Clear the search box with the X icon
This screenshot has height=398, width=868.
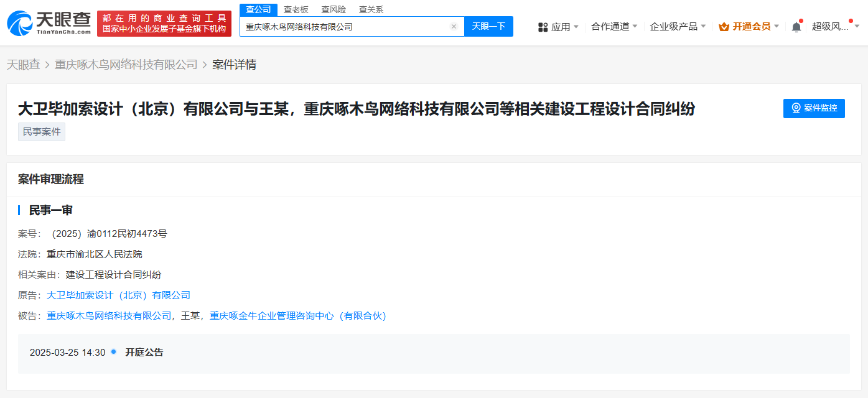pos(454,27)
